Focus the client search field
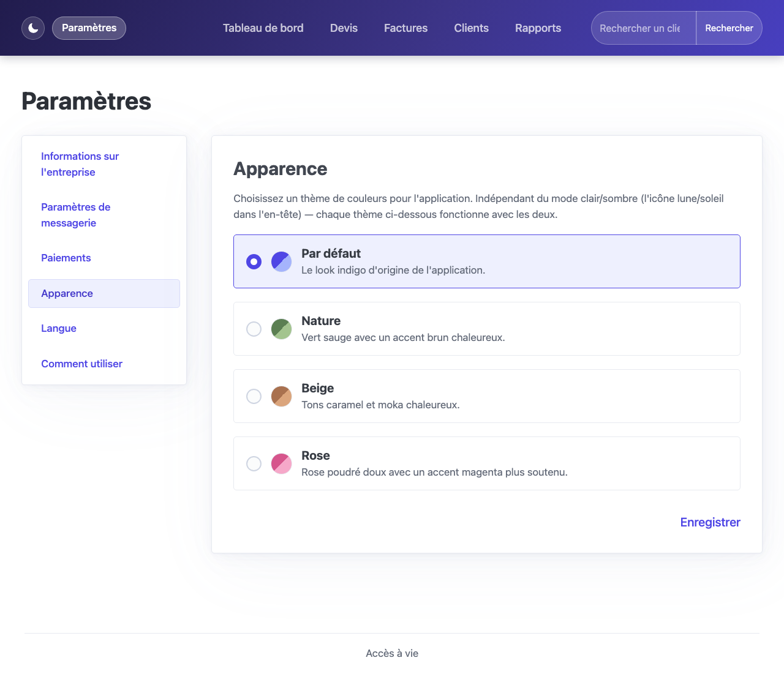This screenshot has width=784, height=674. 643,28
